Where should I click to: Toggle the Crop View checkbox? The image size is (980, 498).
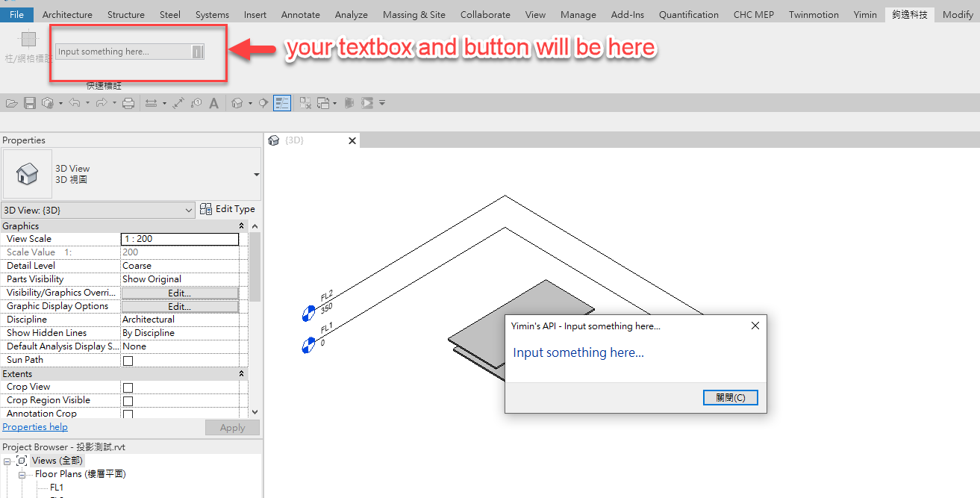tap(128, 387)
